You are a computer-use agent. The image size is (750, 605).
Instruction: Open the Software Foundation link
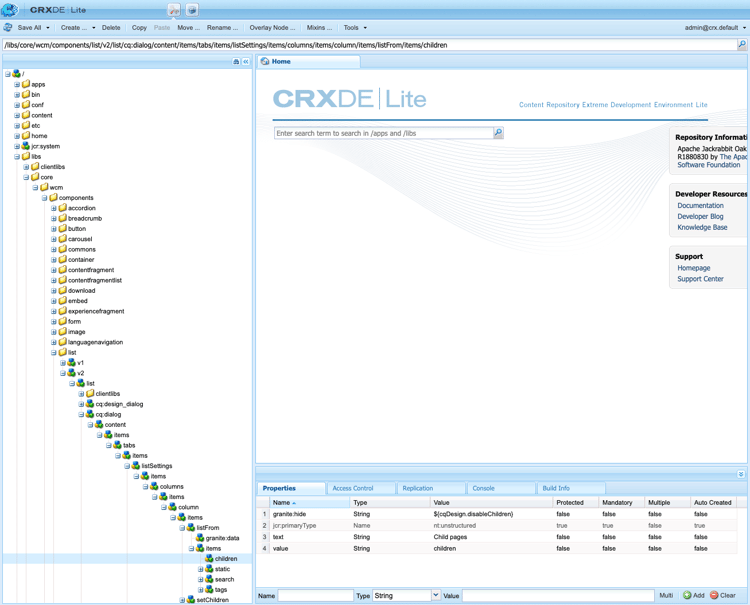click(x=708, y=165)
